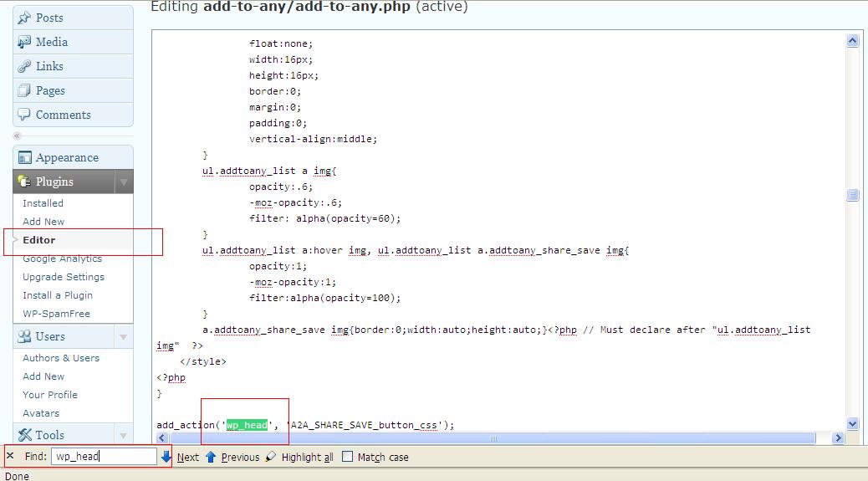Screen dimensions: 868x481
Task: Click the 'filter: alpha(opacity=60);' line
Action: (325, 218)
